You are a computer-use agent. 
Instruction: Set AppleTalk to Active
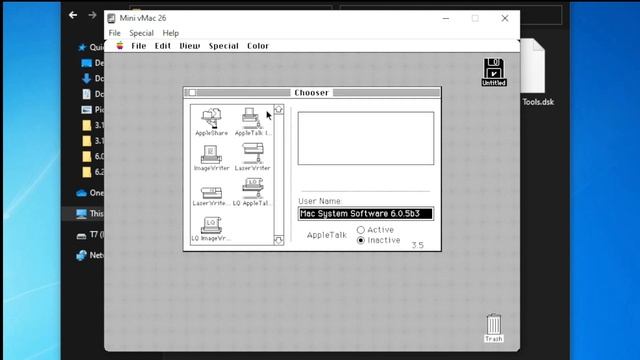(375, 230)
